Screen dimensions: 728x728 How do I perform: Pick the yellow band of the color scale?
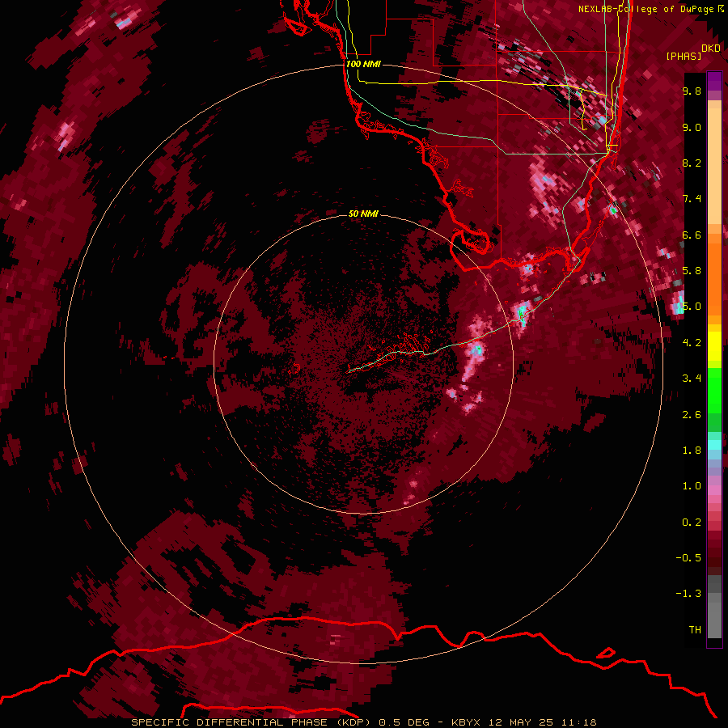[x=714, y=346]
